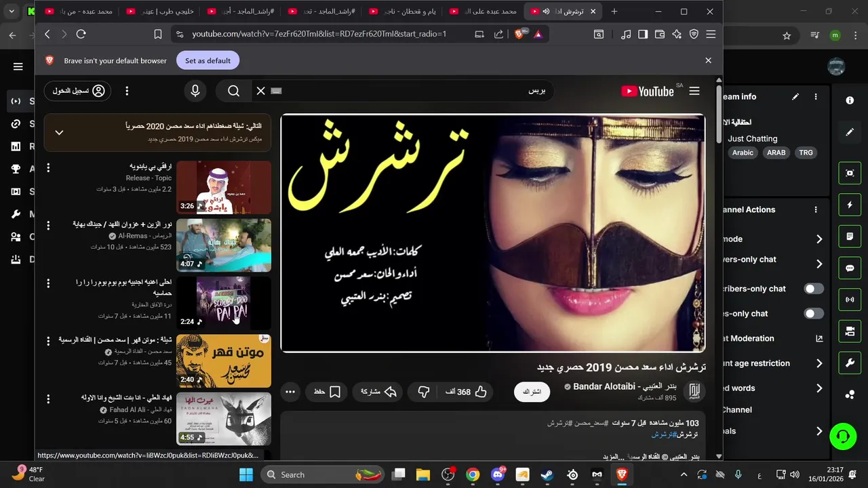Screen dimensions: 868x488
Task: Switch to محمد عبده على tab
Action: 482,12
